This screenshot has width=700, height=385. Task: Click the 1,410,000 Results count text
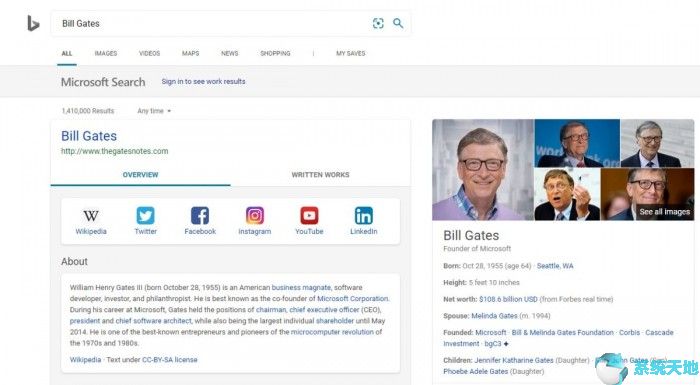pyautogui.click(x=88, y=111)
